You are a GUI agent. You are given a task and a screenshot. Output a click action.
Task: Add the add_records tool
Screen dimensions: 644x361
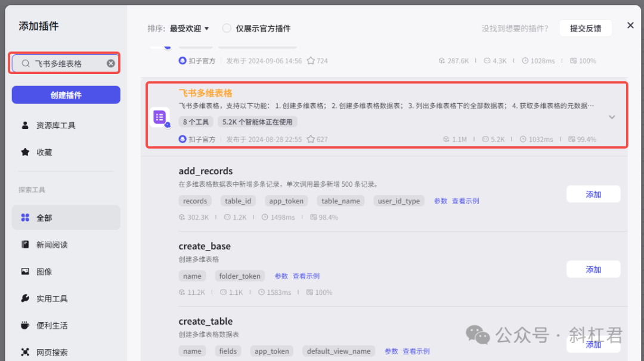tap(593, 194)
